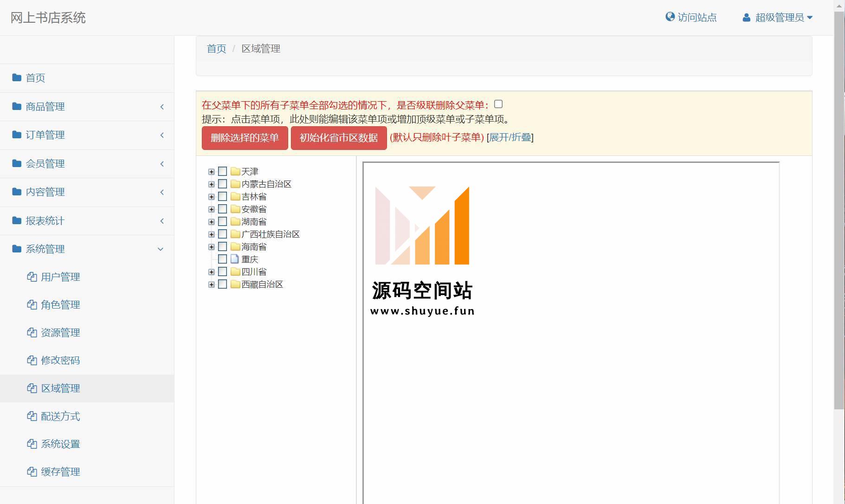Tick the checkbox for 四川省
The image size is (845, 504).
click(223, 271)
